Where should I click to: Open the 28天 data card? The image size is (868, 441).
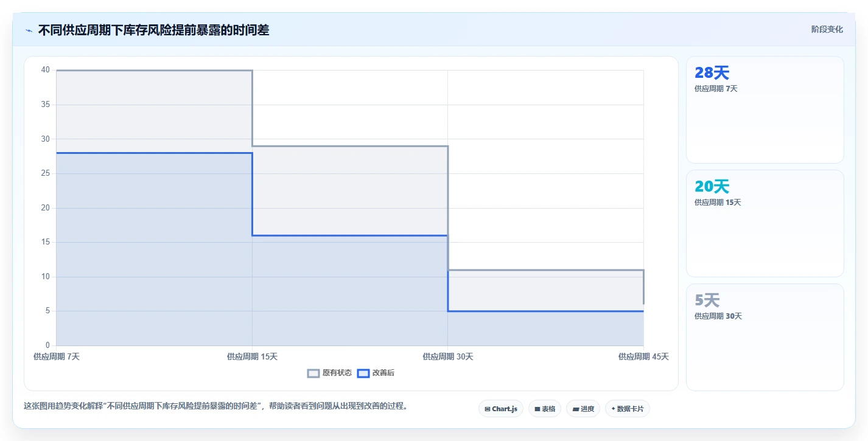click(x=765, y=110)
